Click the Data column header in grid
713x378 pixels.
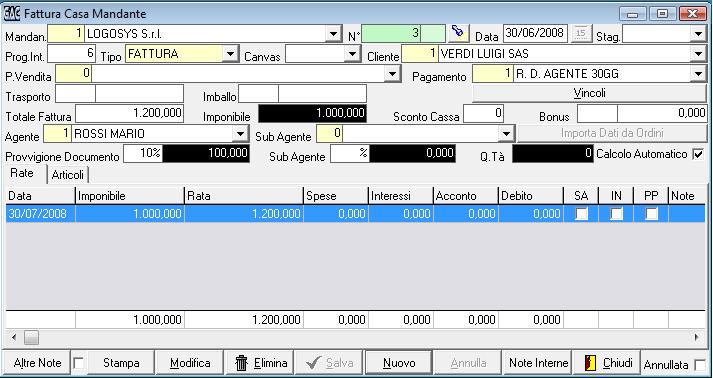40,196
